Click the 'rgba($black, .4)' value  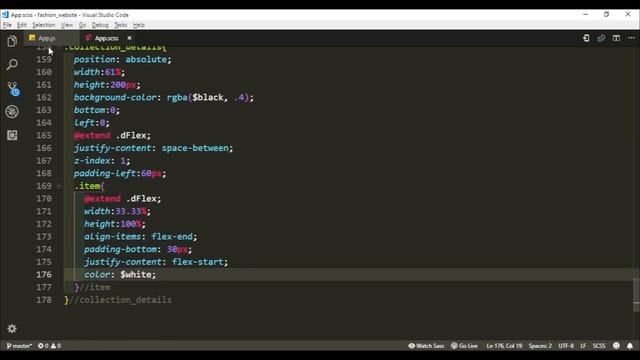click(x=207, y=97)
